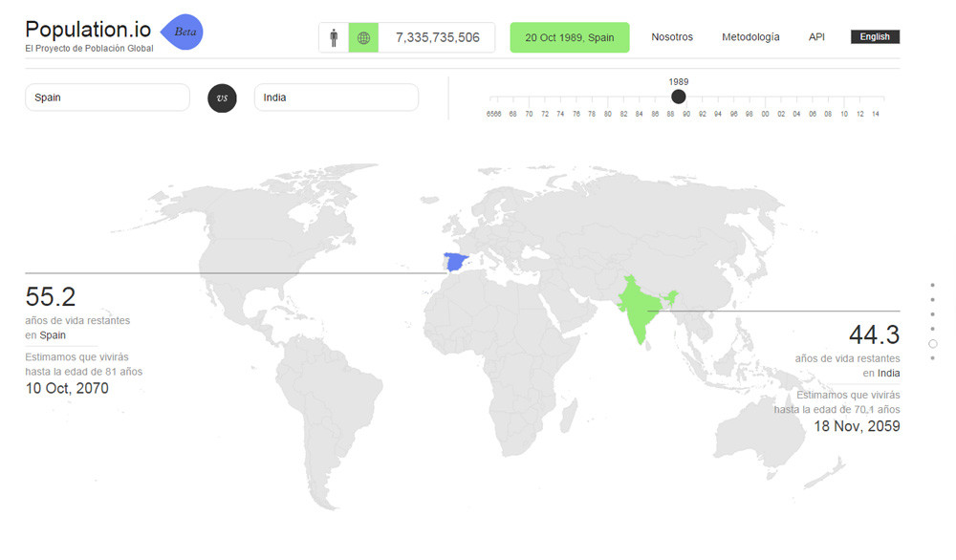The image size is (956, 560).
Task: Switch language with English button
Action: point(875,37)
